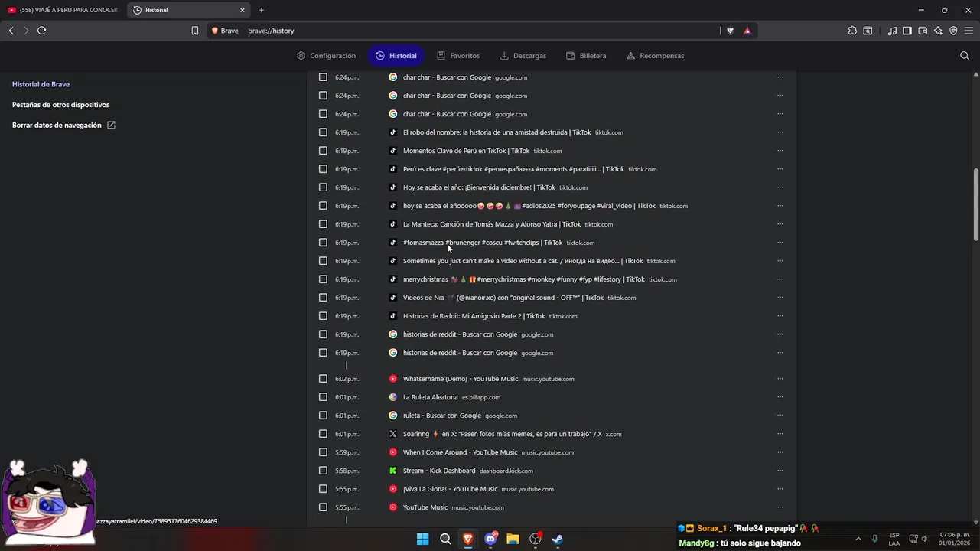Open File Explorer from the taskbar
Screen dimensions: 980x551
tap(513, 539)
